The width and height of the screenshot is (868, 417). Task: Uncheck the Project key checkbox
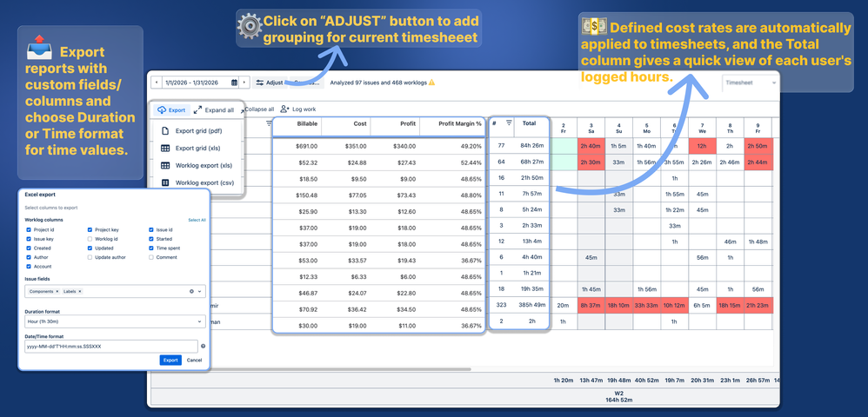[90, 229]
